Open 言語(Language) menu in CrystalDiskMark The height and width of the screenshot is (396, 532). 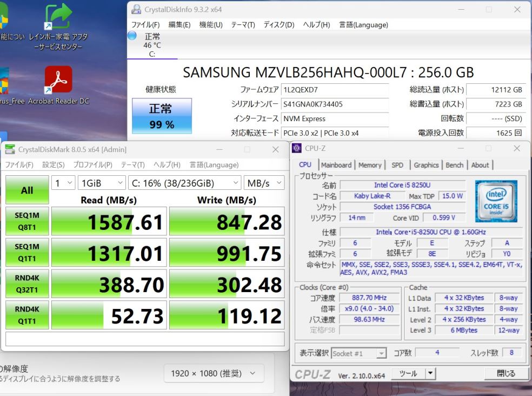pos(214,164)
